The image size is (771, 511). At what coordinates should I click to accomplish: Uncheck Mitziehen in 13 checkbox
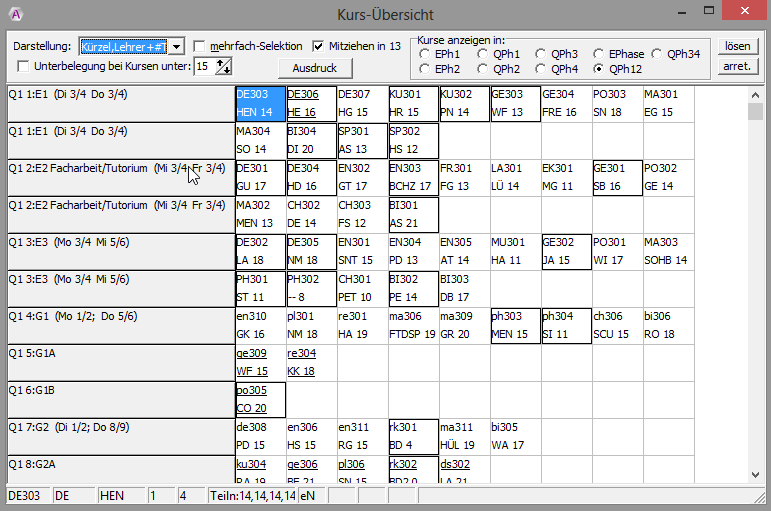(x=318, y=46)
